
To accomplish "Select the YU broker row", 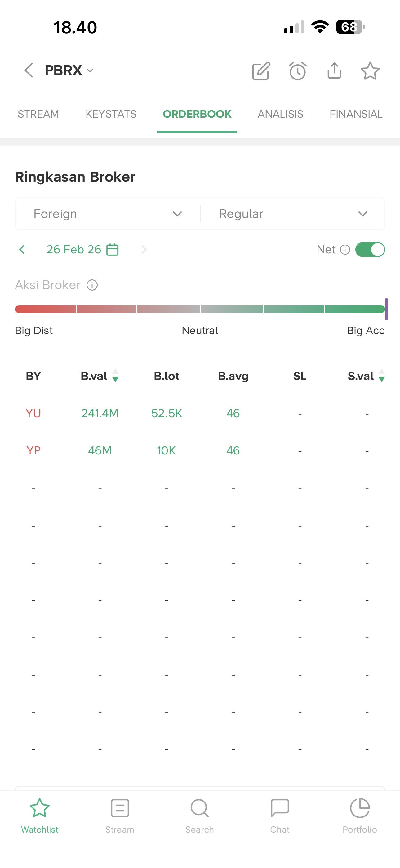I will point(33,414).
